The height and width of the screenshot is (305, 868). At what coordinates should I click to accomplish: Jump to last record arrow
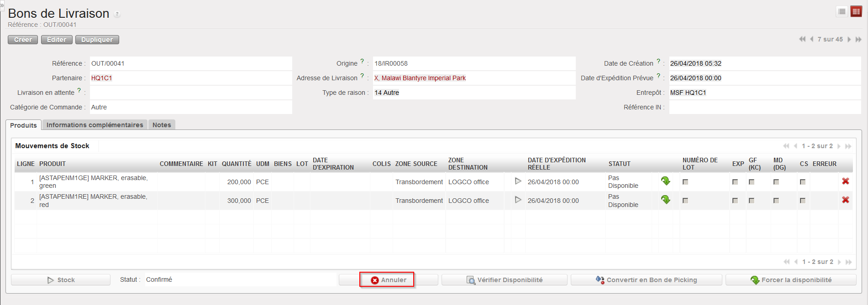(858, 40)
